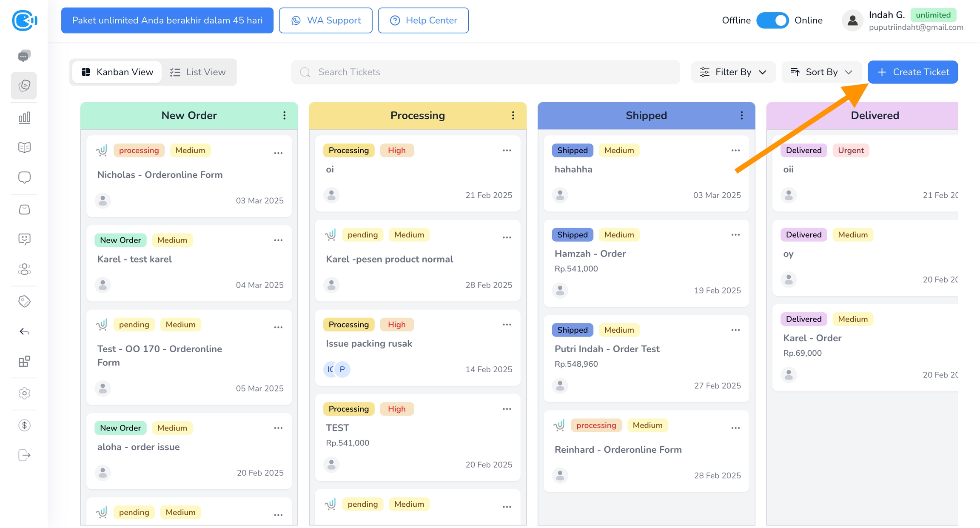Click the chat bubbles sidebar icon
The height and width of the screenshot is (528, 980).
pos(24,56)
